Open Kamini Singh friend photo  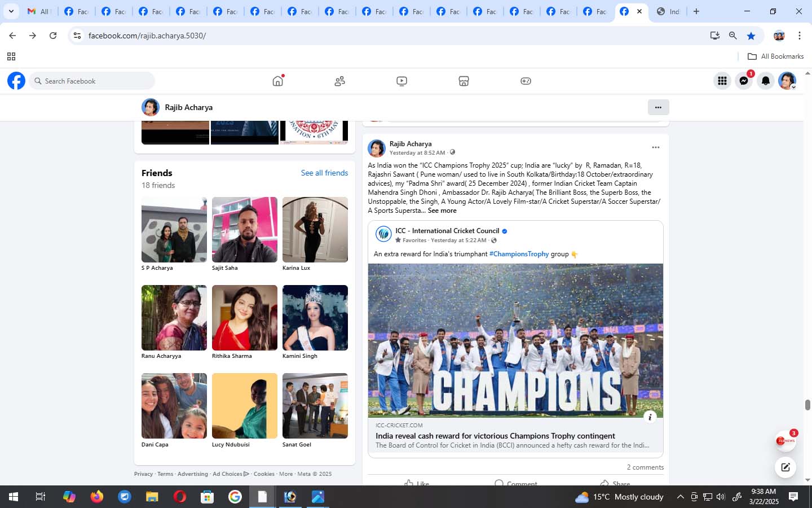(x=315, y=318)
